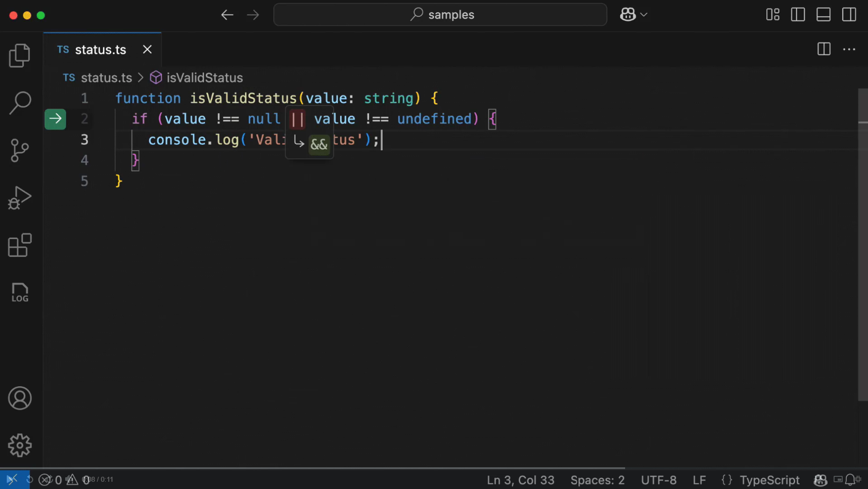Open the Manage gear icon
This screenshot has width=868, height=489.
point(19,446)
